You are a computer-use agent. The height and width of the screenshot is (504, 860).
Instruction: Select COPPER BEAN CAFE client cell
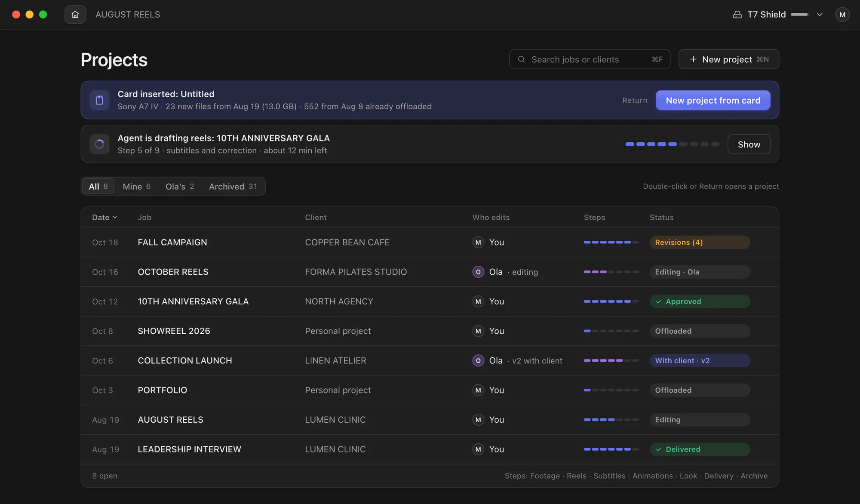347,243
